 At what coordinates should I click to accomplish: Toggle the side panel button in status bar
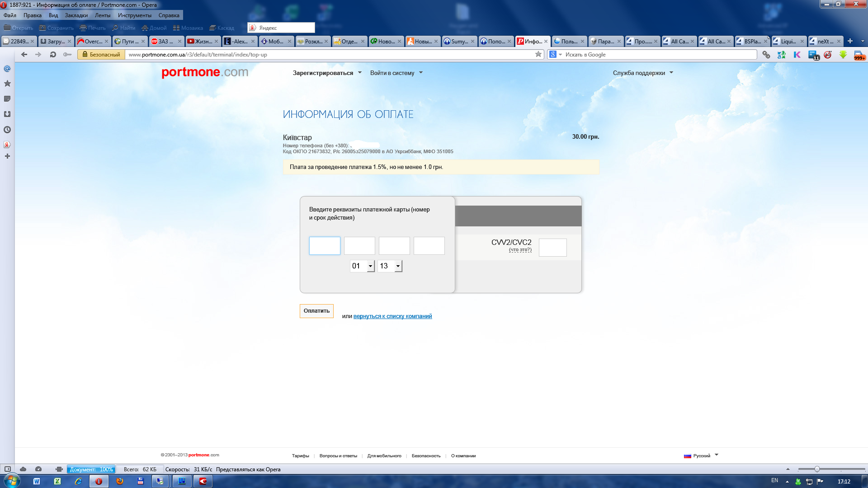7,469
